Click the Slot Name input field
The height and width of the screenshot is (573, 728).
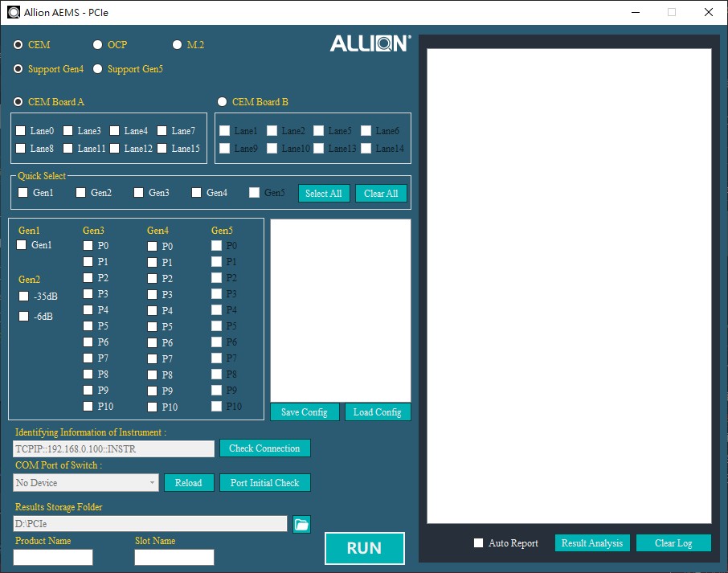(174, 557)
